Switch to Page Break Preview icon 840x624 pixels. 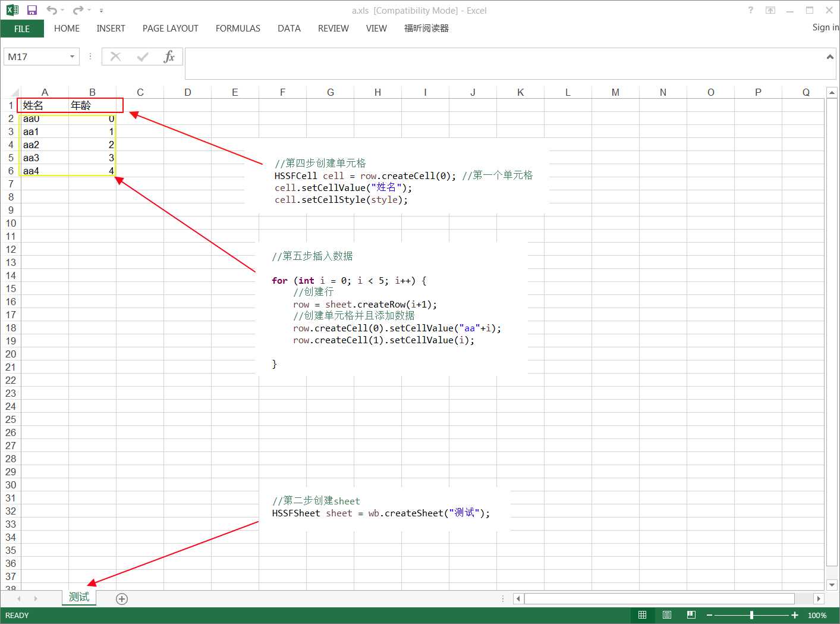[x=691, y=615]
